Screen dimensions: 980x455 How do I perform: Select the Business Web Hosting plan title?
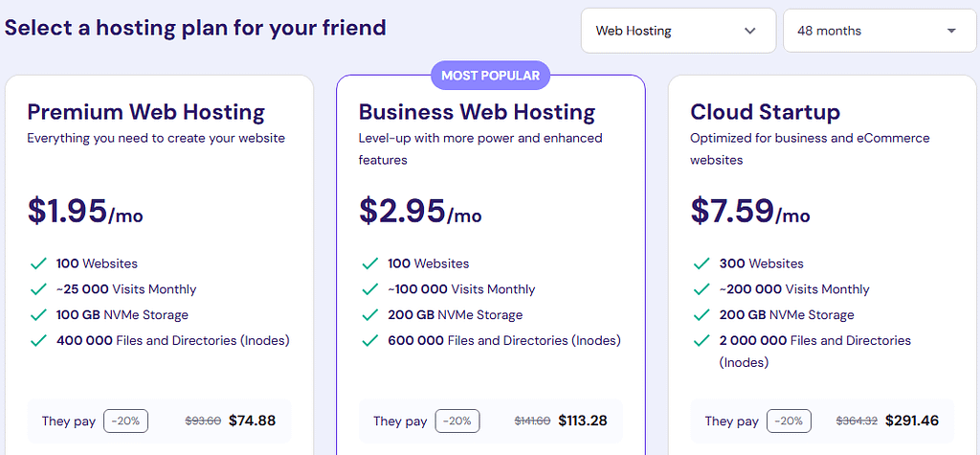coord(477,112)
